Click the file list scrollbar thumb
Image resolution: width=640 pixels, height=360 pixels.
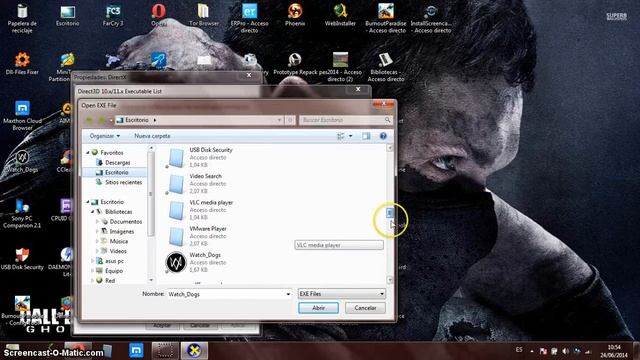(x=390, y=212)
